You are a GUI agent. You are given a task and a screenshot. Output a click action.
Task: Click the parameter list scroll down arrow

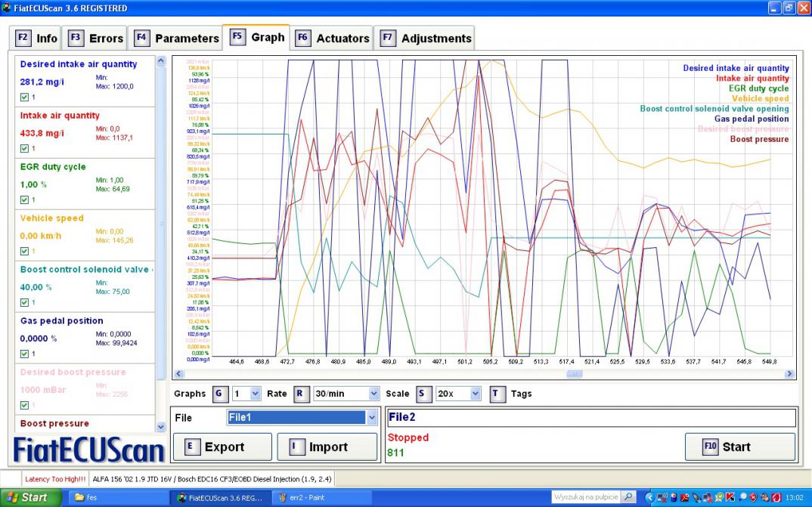(x=160, y=427)
